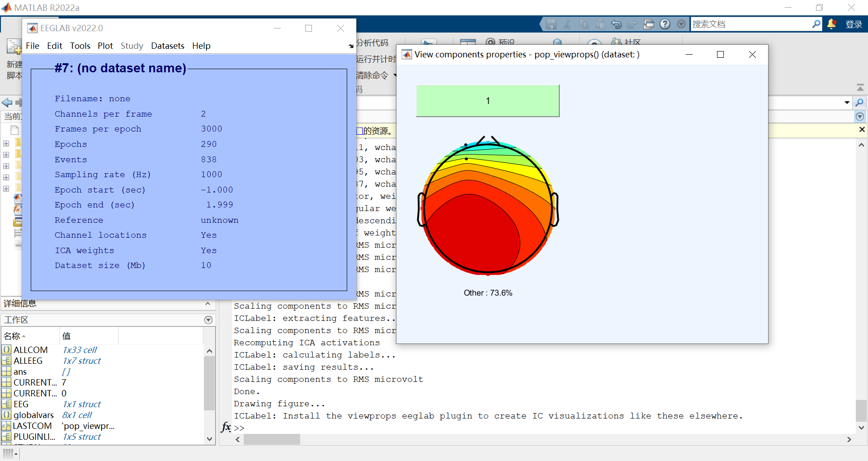Open the Study menu in EEGLAB
This screenshot has height=461, width=868.
[132, 46]
